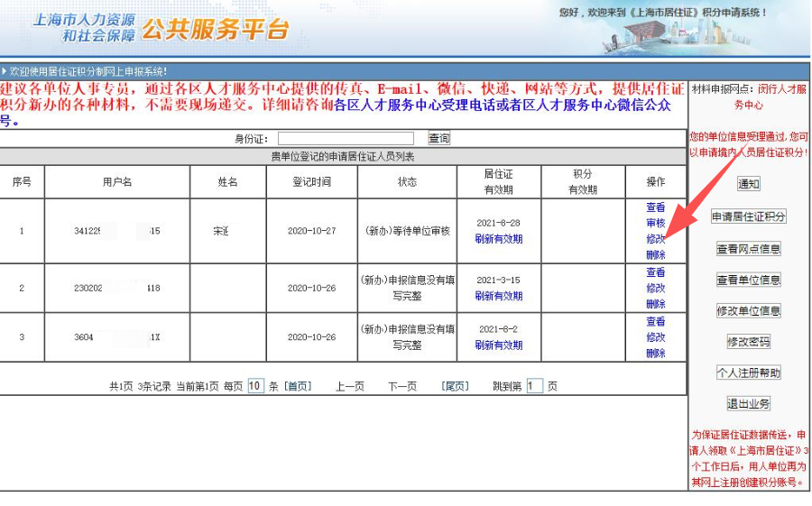Click 刷新有效期 under 2021-8-2
The image size is (812, 506).
point(499,345)
